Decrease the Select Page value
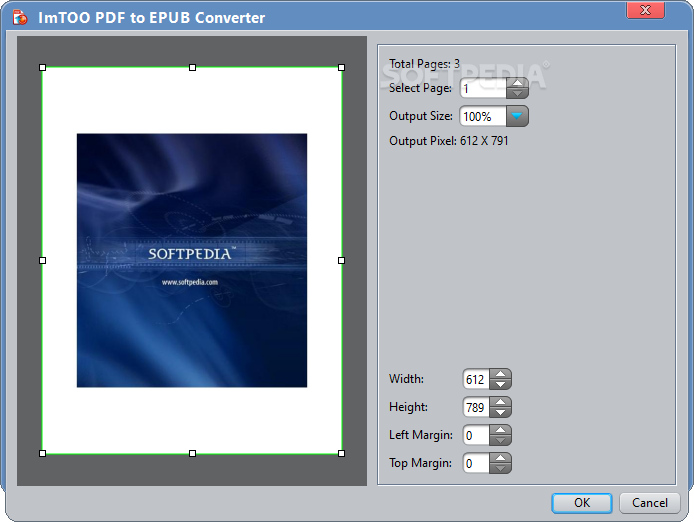Viewport: 694px width, 522px height. click(517, 93)
